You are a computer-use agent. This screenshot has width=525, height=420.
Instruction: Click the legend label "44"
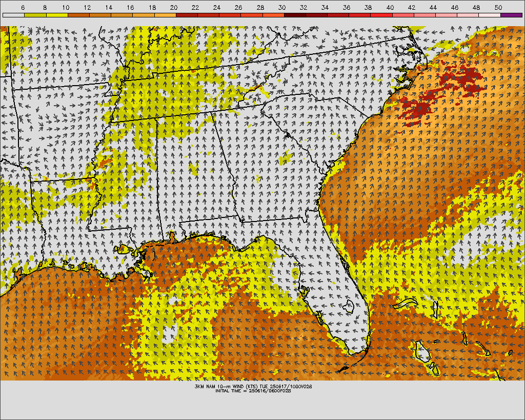(x=433, y=7)
